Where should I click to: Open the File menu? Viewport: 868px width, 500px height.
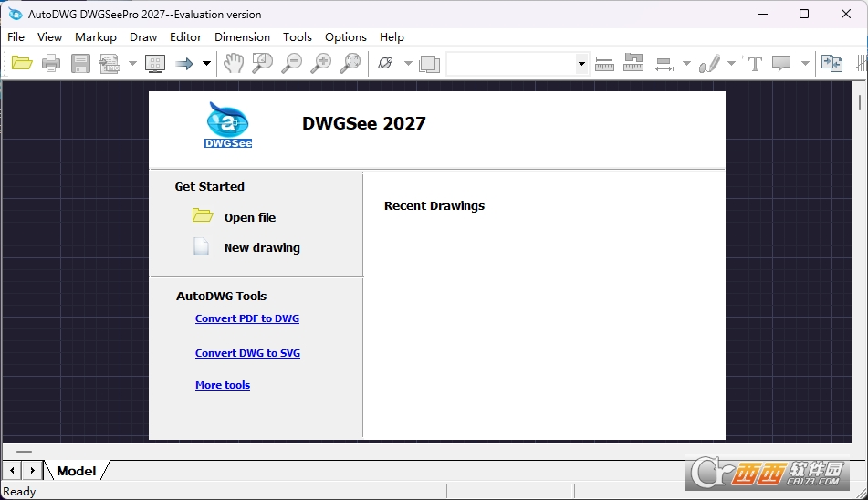point(16,37)
